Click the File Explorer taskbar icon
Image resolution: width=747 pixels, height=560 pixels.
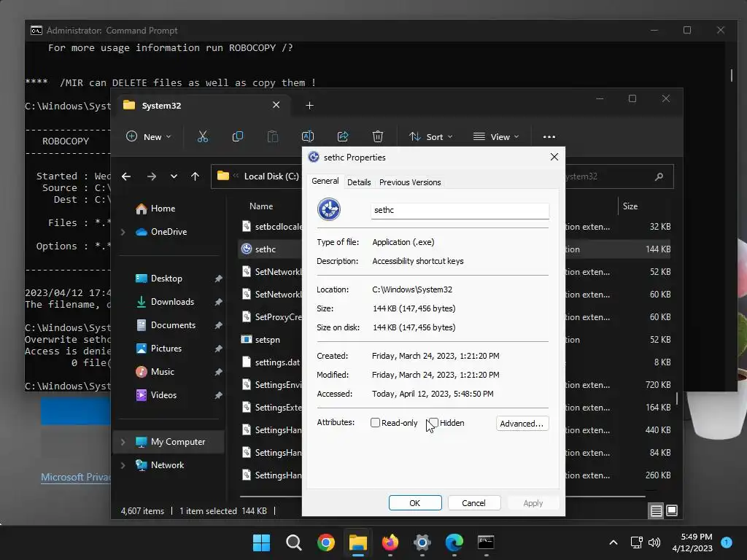[357, 542]
